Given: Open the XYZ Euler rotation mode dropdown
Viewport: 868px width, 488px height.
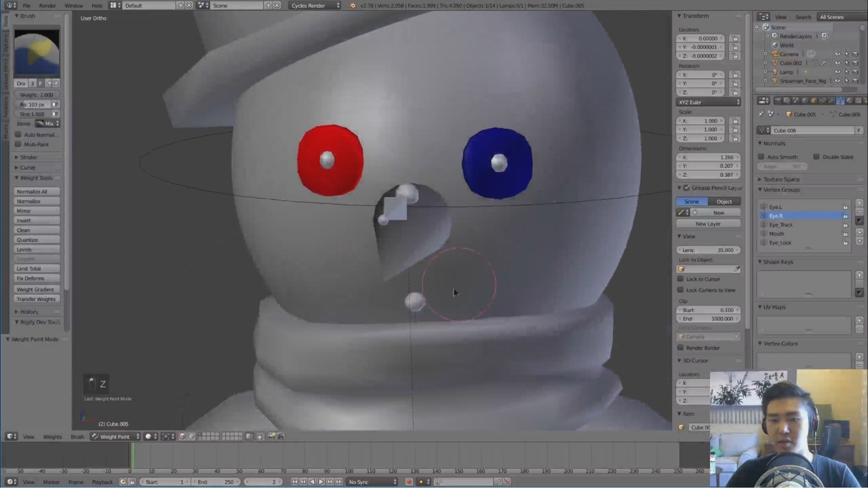Looking at the screenshot, I should 708,102.
